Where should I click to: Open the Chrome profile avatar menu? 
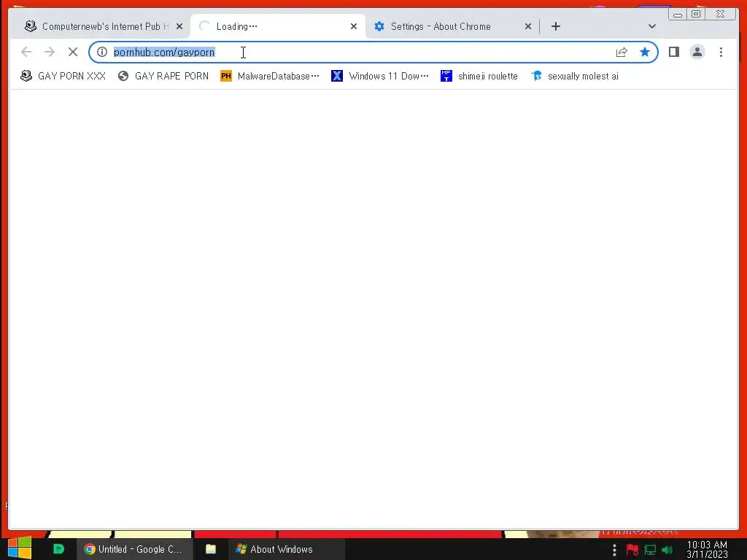click(697, 52)
